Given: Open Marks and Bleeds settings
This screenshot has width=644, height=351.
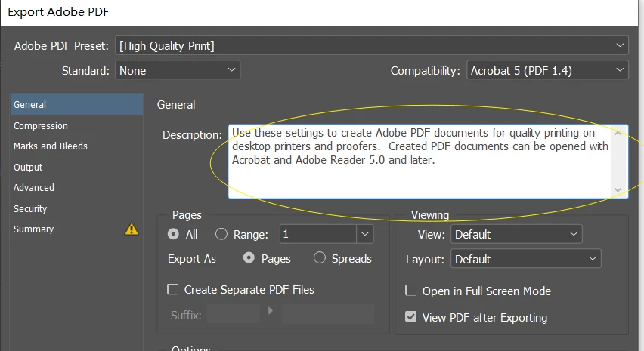Looking at the screenshot, I should click(76, 146).
